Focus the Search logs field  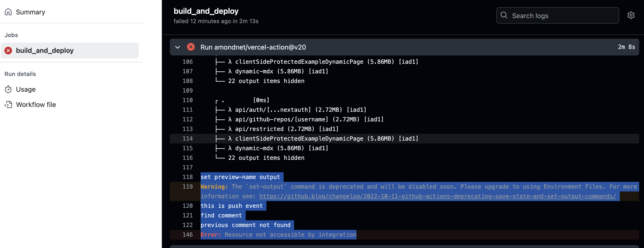pyautogui.click(x=557, y=15)
